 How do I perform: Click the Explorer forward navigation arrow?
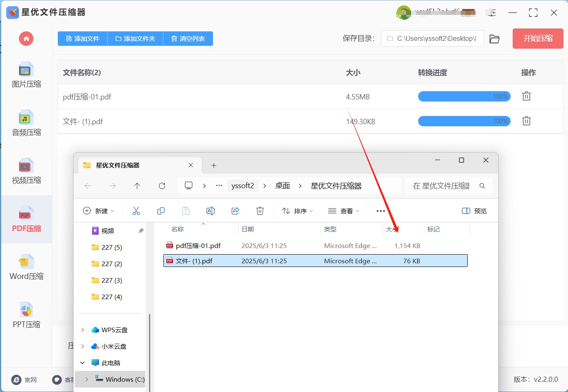point(112,186)
